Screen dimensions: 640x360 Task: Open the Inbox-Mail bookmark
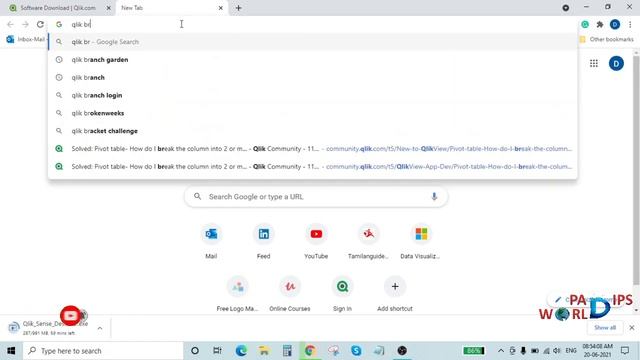pos(26,39)
